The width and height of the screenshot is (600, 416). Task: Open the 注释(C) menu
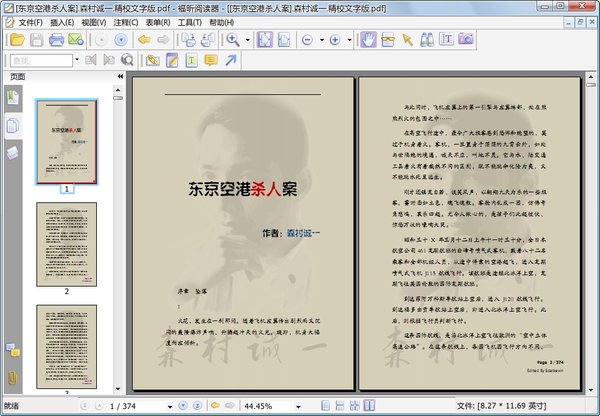[x=128, y=21]
